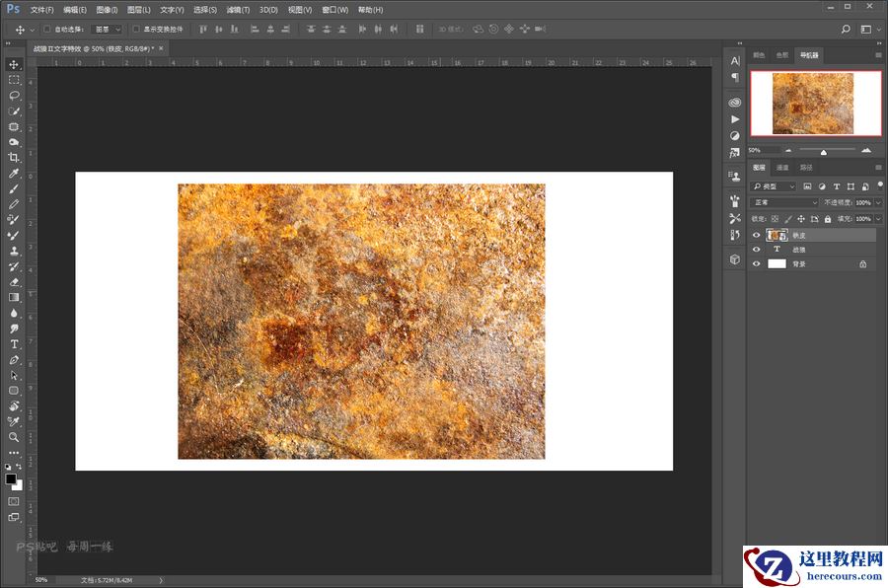Click the transparency lock button in Layers panel
This screenshot has width=888, height=588.
(775, 219)
